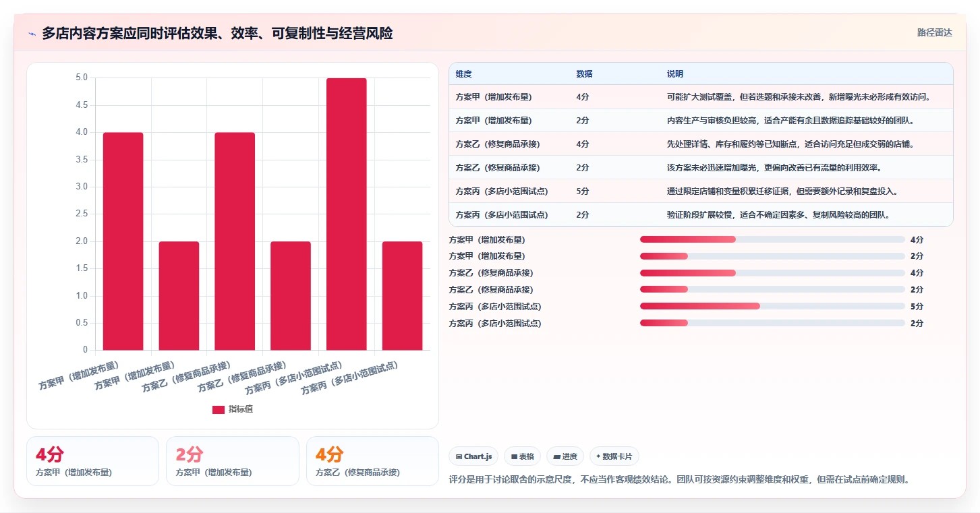This screenshot has height=513, width=980.
Task: Click the zigzag icon beside the page title
Action: [32, 34]
